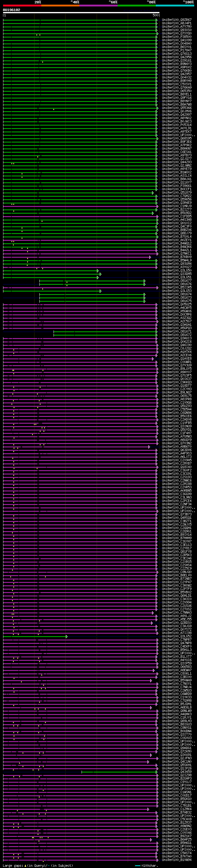Open the UniRef100_P38500 hit label

(x=177, y=37)
